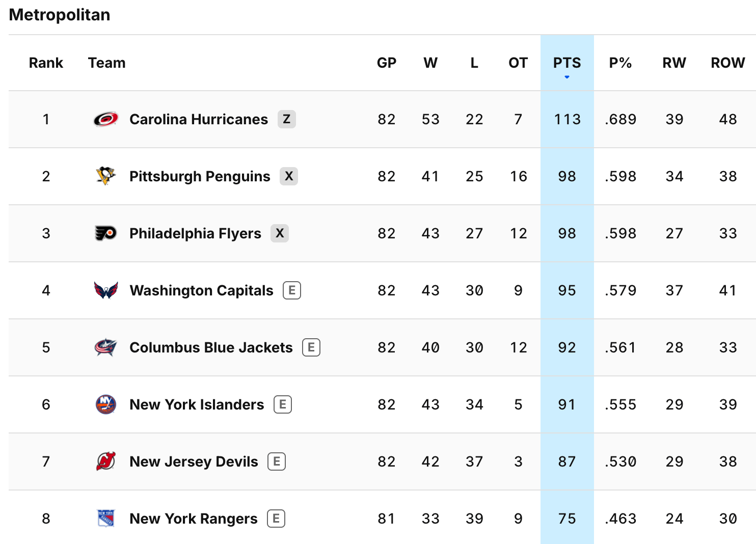Sort the table by ROW header
The image size is (756, 544).
tap(728, 63)
